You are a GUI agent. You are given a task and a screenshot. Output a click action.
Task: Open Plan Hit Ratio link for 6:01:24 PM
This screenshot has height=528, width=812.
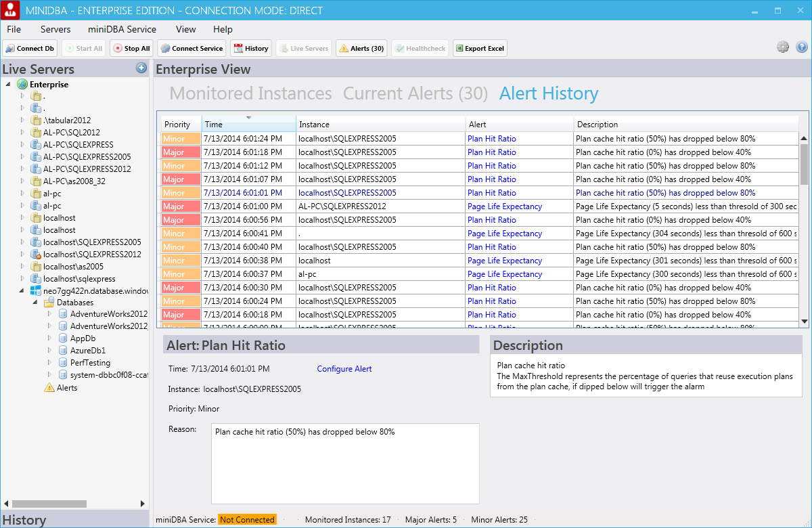click(x=492, y=139)
